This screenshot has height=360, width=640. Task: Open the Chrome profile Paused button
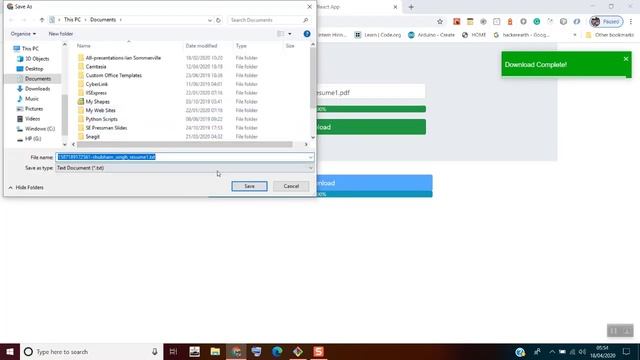606,22
